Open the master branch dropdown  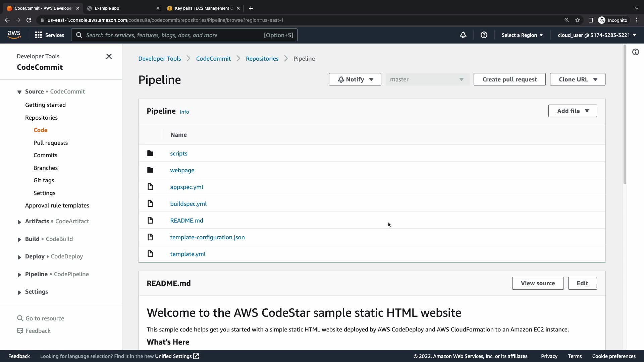tap(427, 79)
